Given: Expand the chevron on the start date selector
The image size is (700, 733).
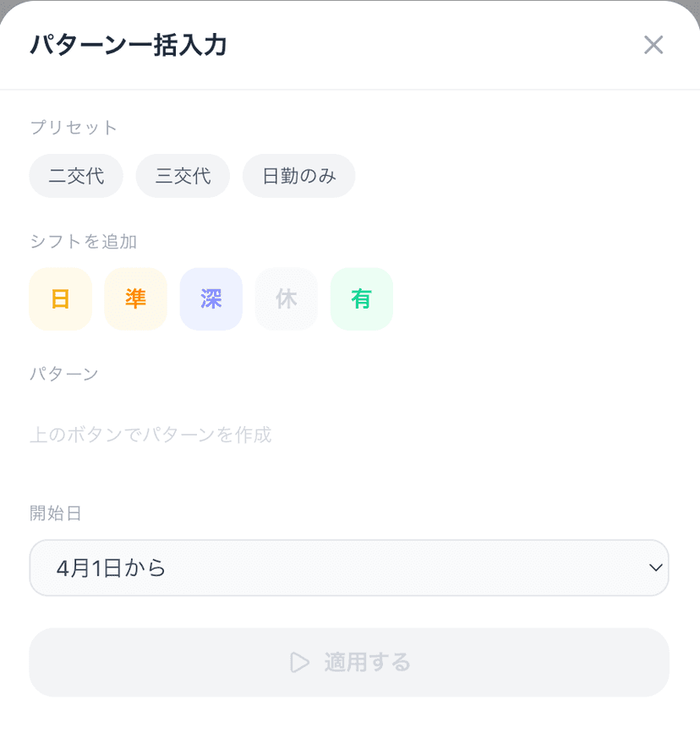Looking at the screenshot, I should [655, 567].
